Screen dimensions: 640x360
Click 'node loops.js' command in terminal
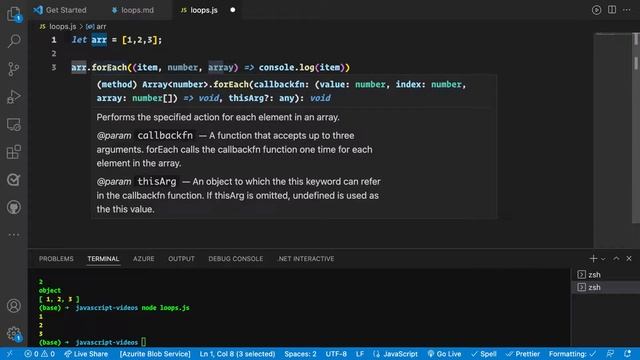click(x=165, y=308)
